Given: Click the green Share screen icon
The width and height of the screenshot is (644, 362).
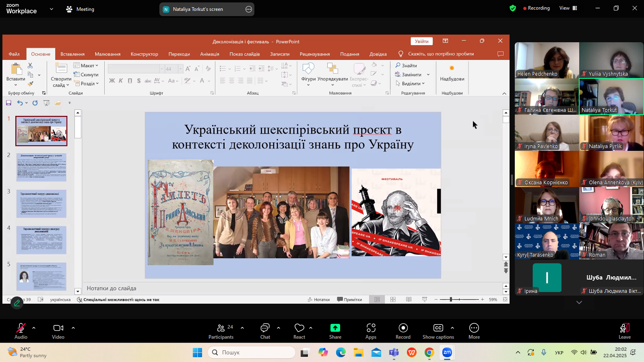Looking at the screenshot, I should point(335,328).
